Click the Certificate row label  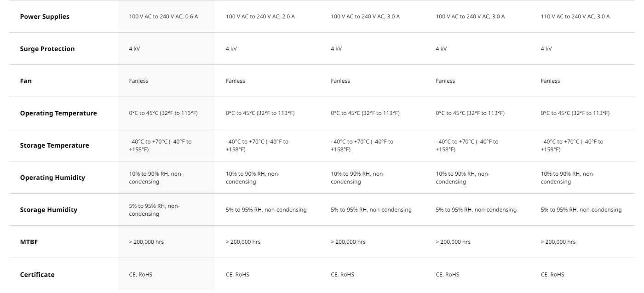[37, 275]
